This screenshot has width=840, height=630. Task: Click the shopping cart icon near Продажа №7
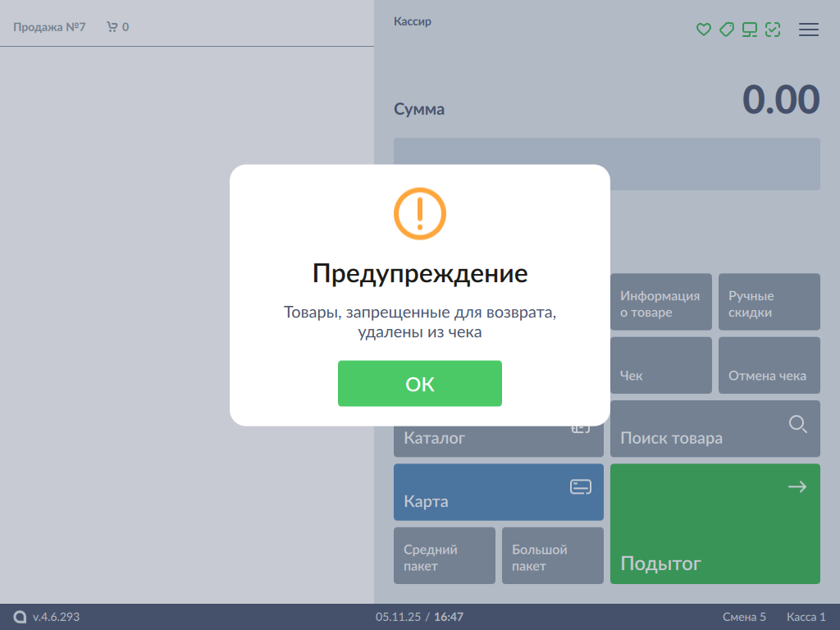(x=112, y=27)
